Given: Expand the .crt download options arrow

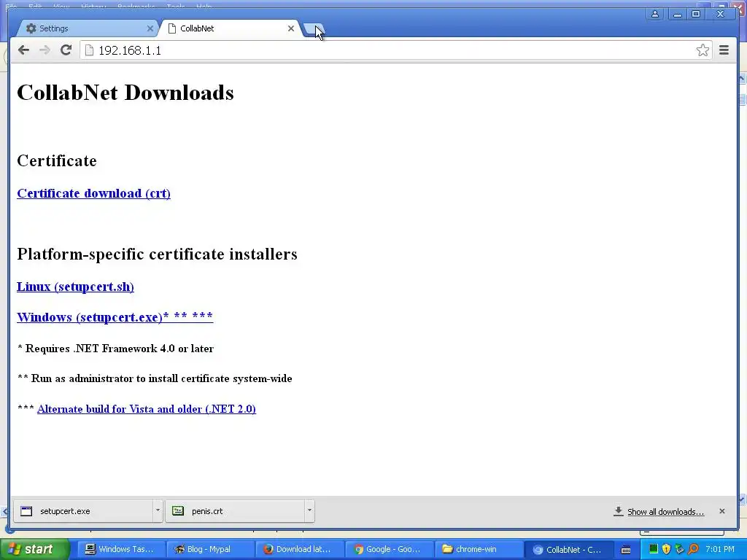Looking at the screenshot, I should click(x=309, y=510).
